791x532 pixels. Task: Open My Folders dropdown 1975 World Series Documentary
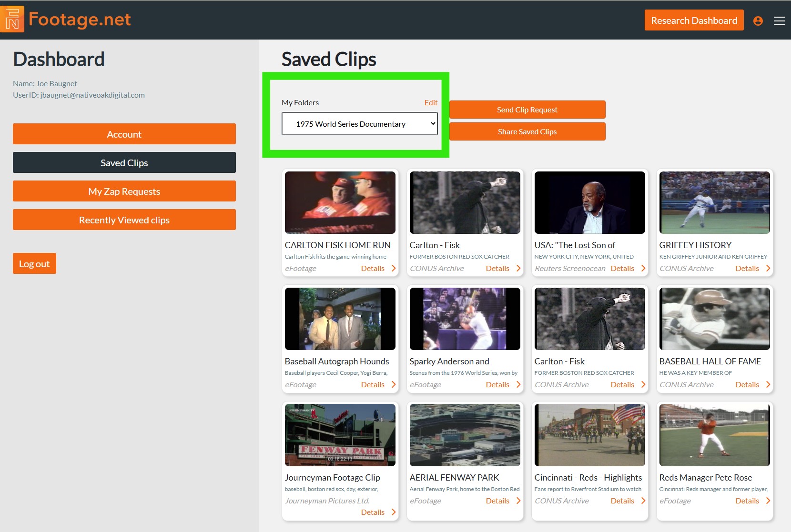tap(360, 124)
